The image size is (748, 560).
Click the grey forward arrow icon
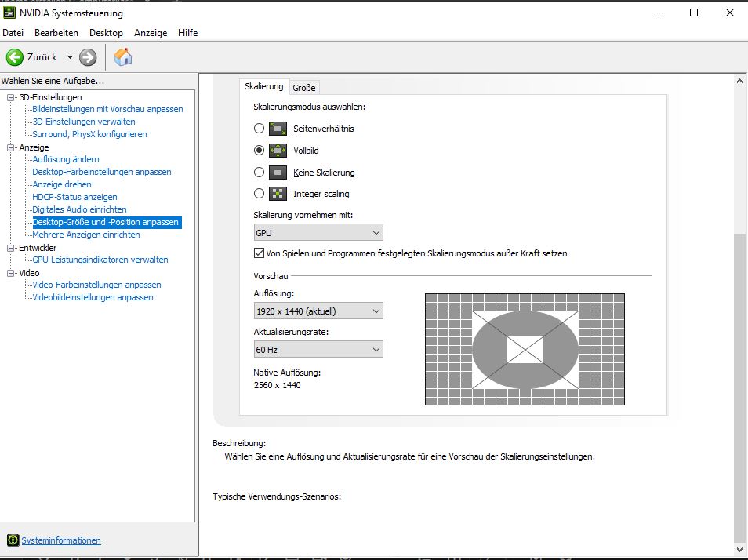point(88,57)
